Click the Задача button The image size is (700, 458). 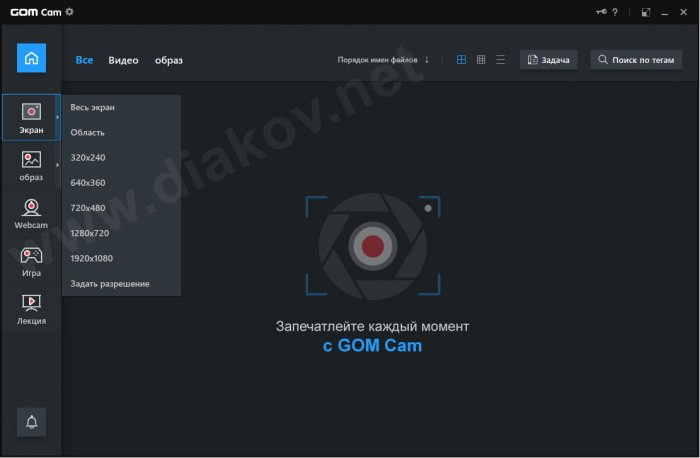tap(549, 60)
